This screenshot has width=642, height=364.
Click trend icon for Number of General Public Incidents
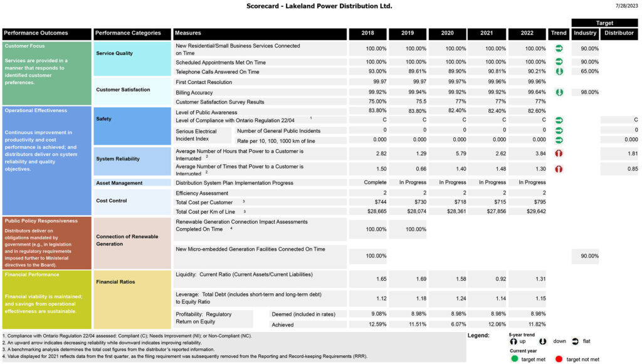point(559,130)
